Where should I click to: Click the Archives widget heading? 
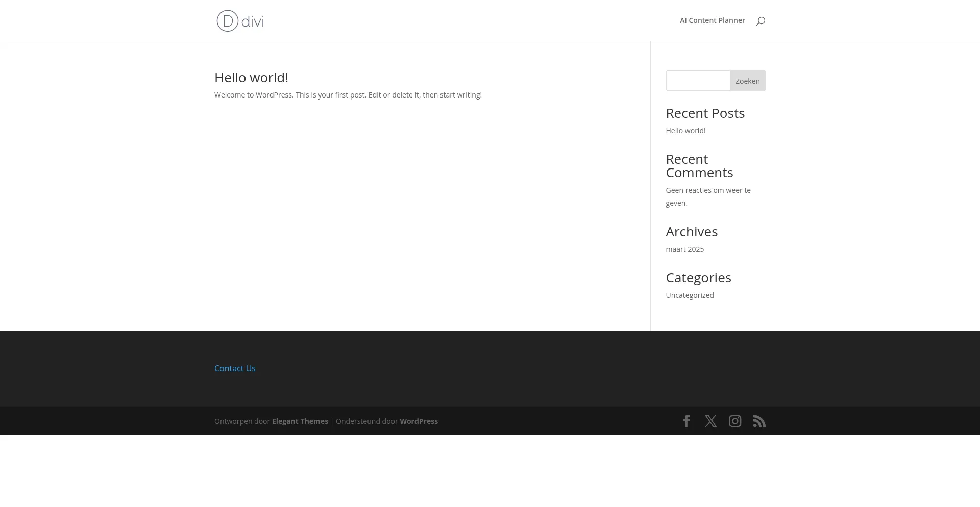692,232
